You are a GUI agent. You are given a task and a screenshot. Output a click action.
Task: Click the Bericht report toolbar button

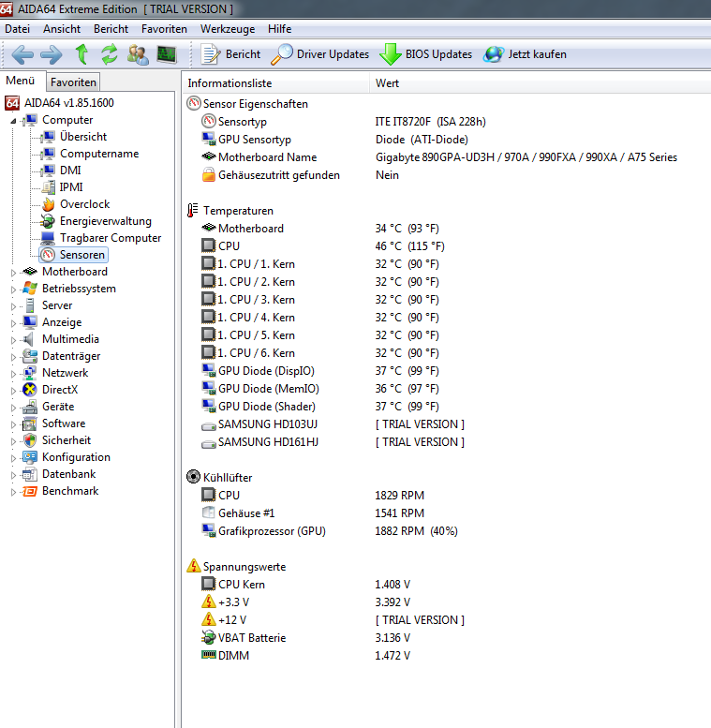pos(230,54)
